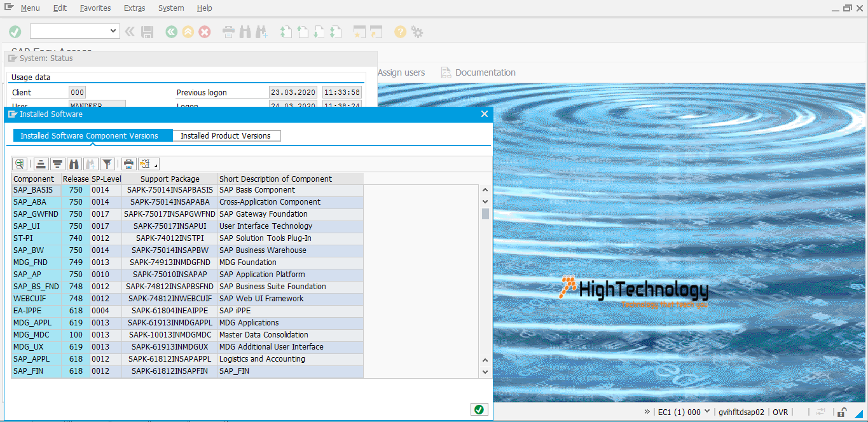Click the yellow Help question mark icon
This screenshot has height=422, width=868.
click(400, 32)
